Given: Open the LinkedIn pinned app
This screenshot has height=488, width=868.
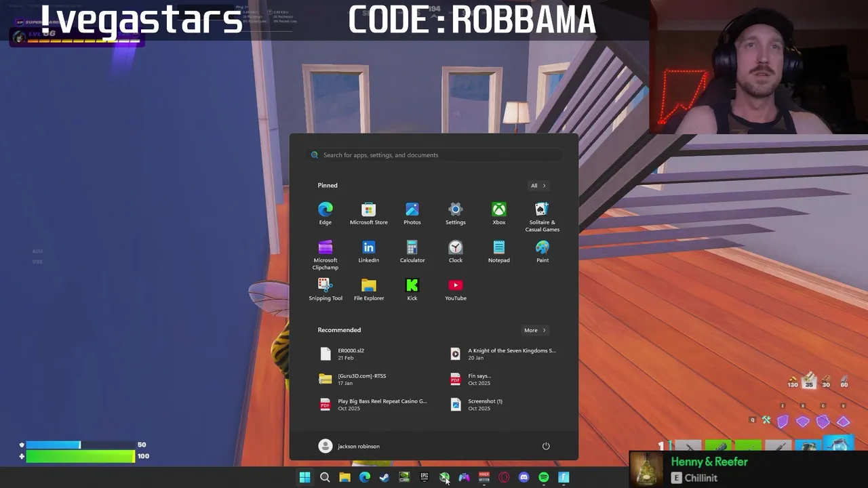Looking at the screenshot, I should [x=369, y=251].
